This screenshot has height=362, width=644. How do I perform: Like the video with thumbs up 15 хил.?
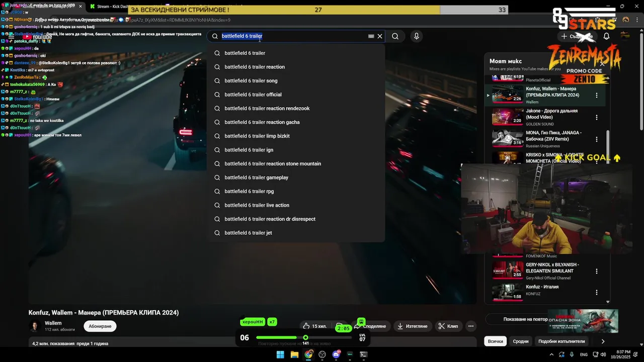(315, 326)
